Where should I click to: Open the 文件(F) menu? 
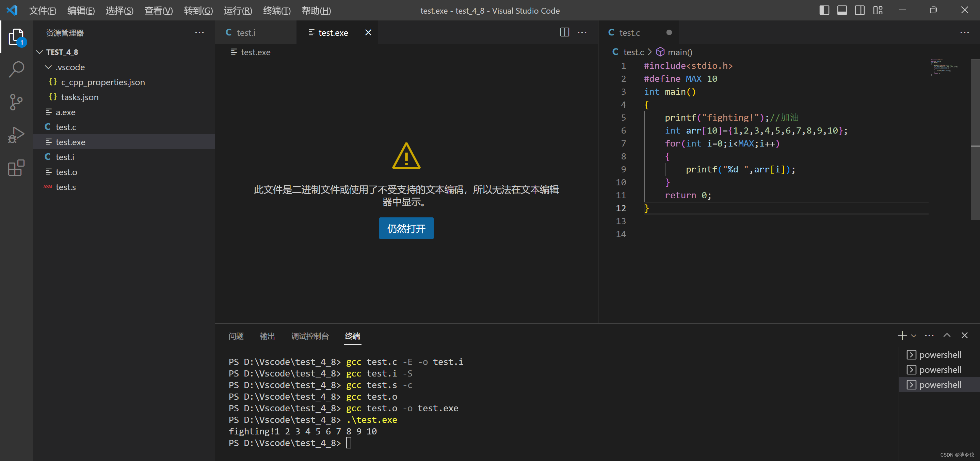tap(43, 11)
